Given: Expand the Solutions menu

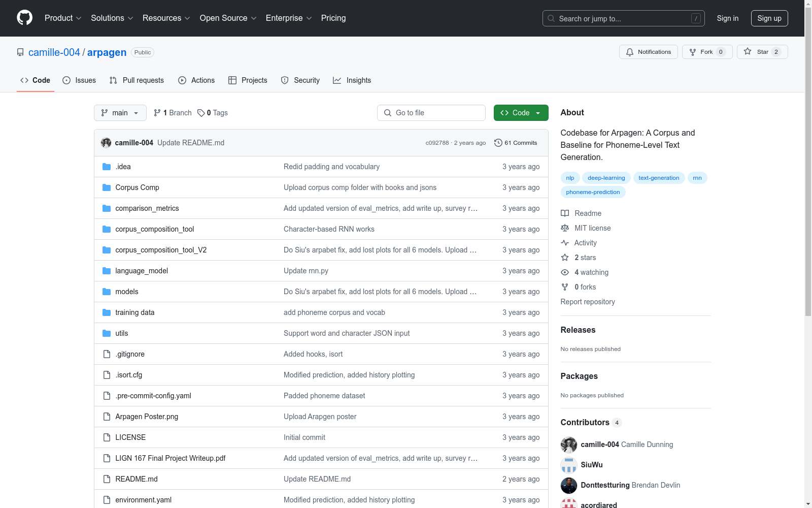Looking at the screenshot, I should pos(112,18).
